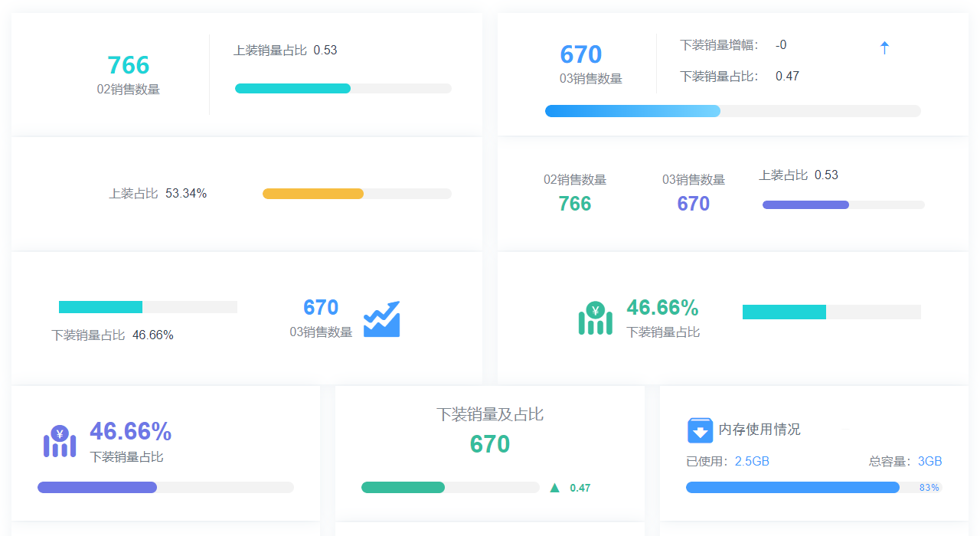Image resolution: width=980 pixels, height=536 pixels.
Task: Click the 766 number in 02销售数量 card
Action: click(x=129, y=65)
